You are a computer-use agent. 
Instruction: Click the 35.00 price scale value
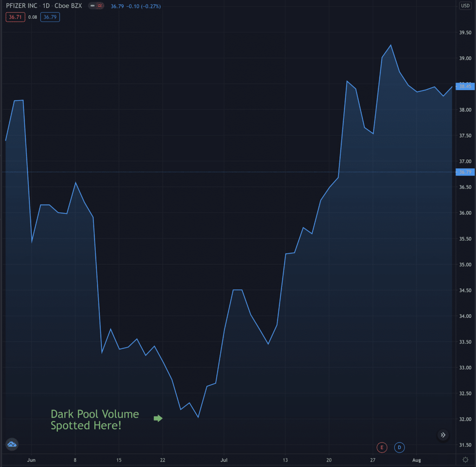click(465, 264)
